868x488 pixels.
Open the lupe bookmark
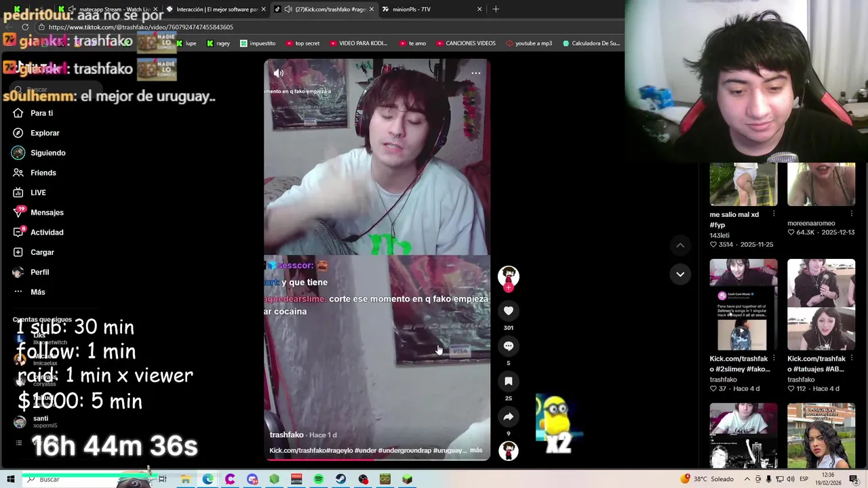(x=186, y=43)
